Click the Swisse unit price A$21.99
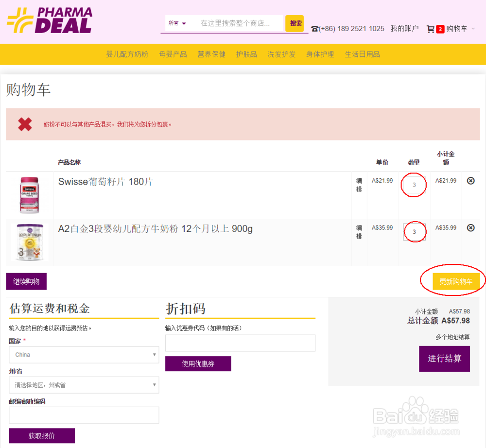The image size is (486, 448). (x=382, y=181)
